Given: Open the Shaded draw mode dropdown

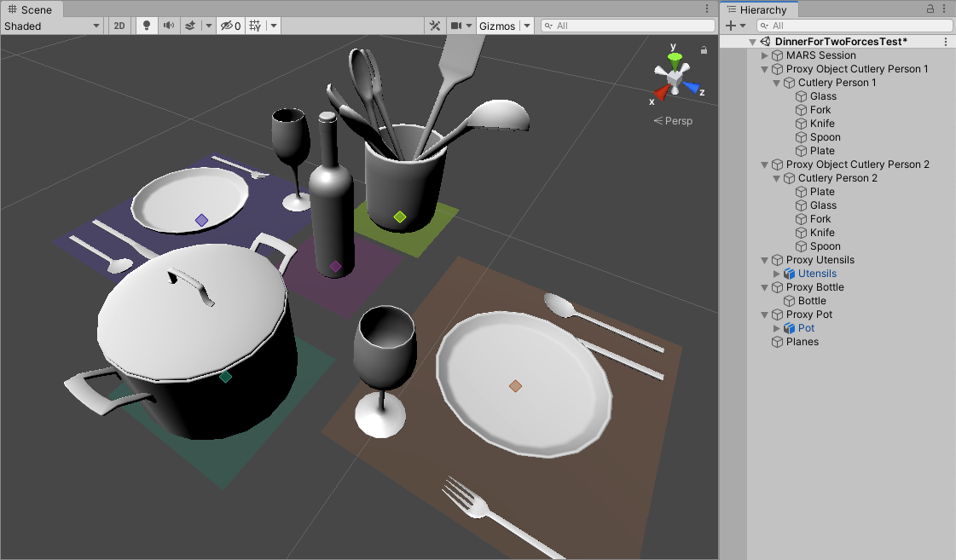Looking at the screenshot, I should click(x=52, y=26).
